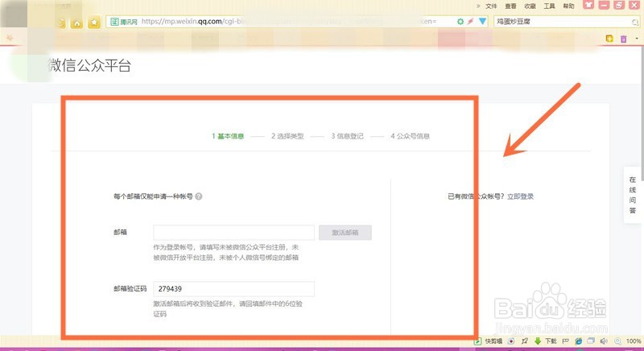
Task: Open the 文件 menu
Action: coord(491,6)
